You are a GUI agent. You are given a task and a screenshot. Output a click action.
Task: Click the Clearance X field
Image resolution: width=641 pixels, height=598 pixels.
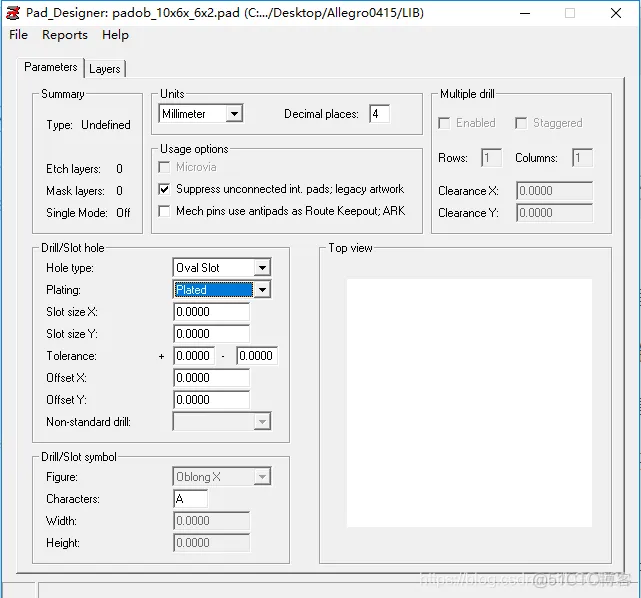554,190
